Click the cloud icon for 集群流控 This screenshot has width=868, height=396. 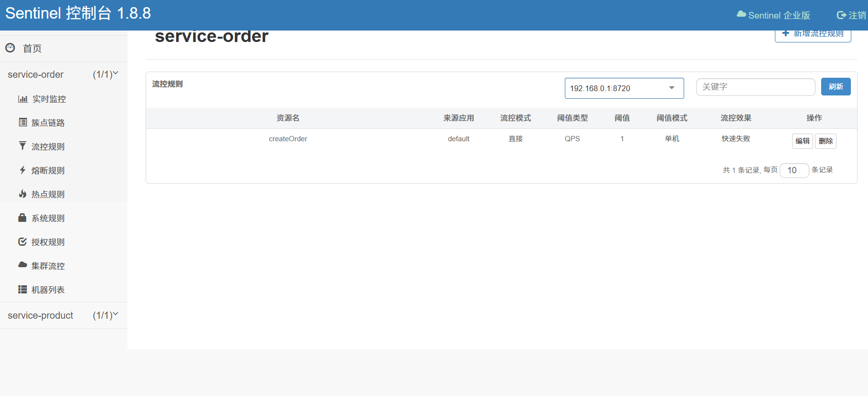(22, 265)
